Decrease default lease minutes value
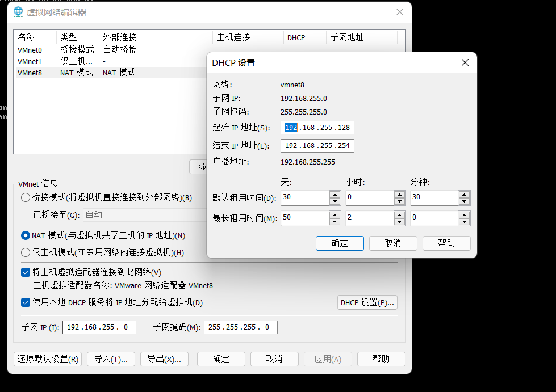This screenshot has height=392, width=556. coord(464,201)
